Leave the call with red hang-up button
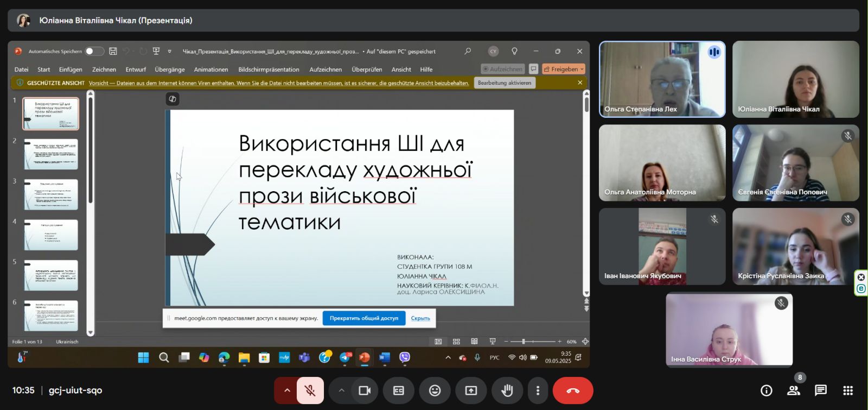 pyautogui.click(x=573, y=390)
